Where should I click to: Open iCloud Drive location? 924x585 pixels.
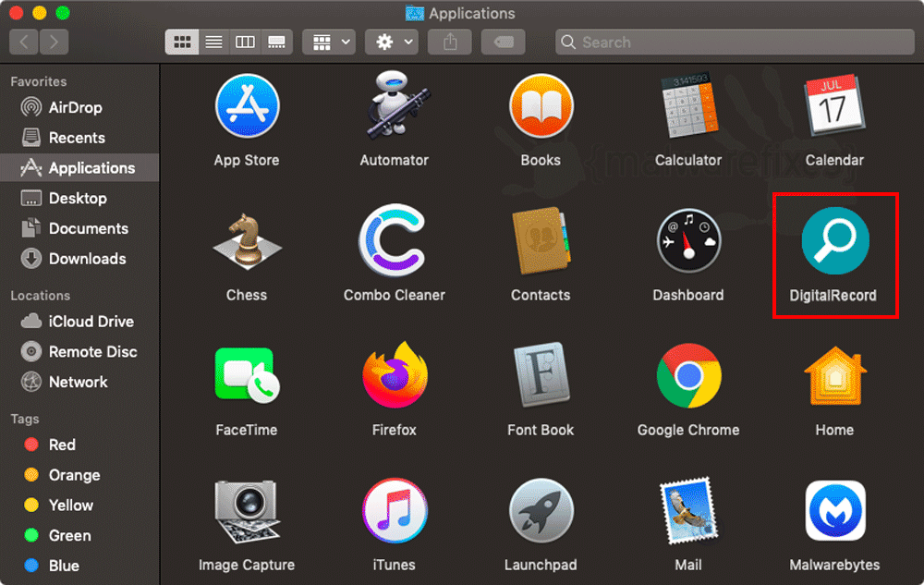click(x=79, y=322)
